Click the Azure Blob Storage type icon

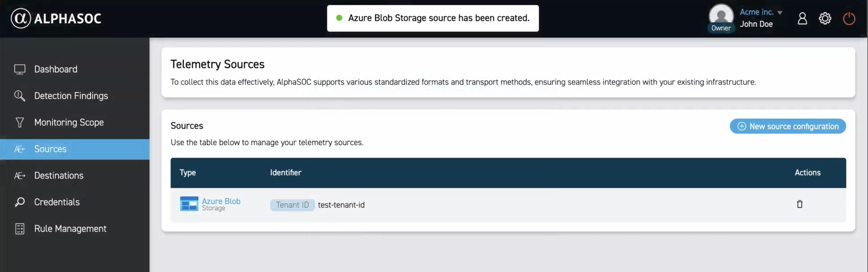189,204
